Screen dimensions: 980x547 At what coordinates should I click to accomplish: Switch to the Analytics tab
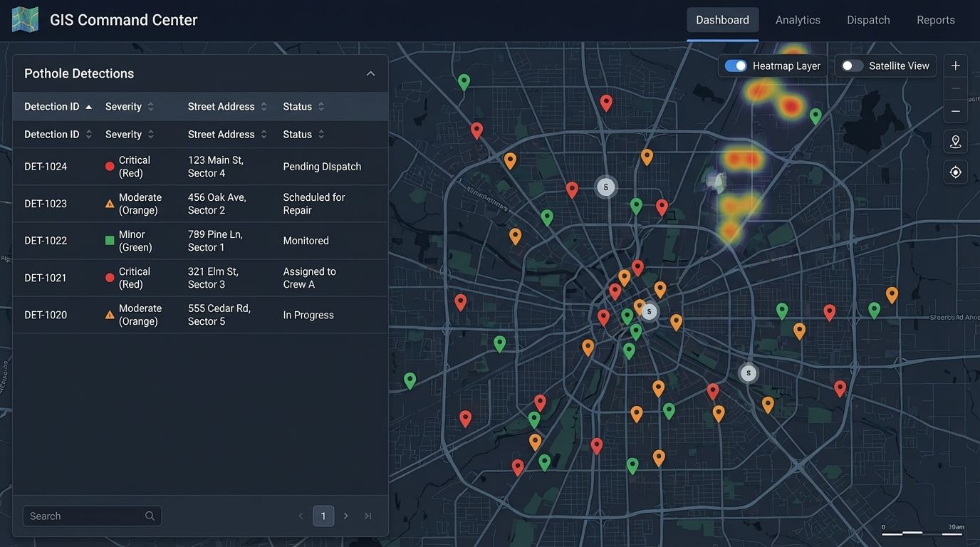click(x=798, y=19)
